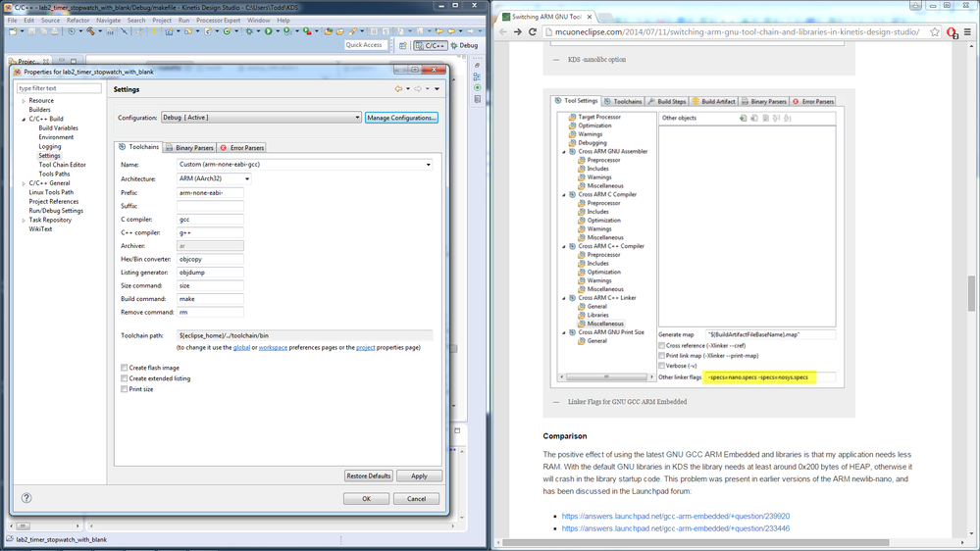This screenshot has height=551, width=980.
Task: Click the dialog help question mark icon
Action: (x=26, y=498)
